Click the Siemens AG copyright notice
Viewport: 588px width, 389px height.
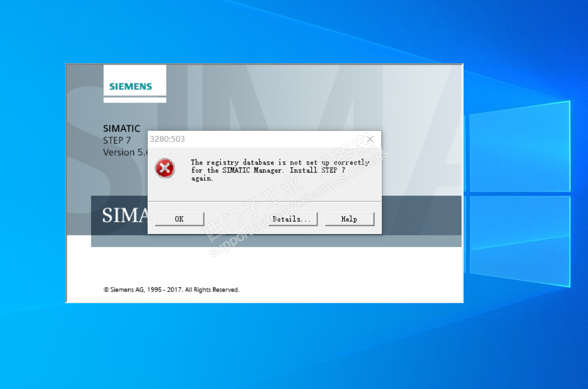171,290
